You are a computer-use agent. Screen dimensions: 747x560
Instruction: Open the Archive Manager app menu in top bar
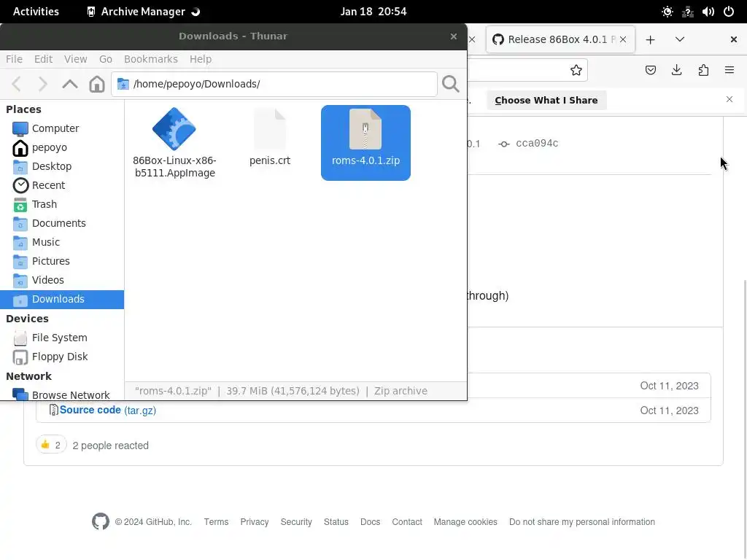(x=143, y=12)
